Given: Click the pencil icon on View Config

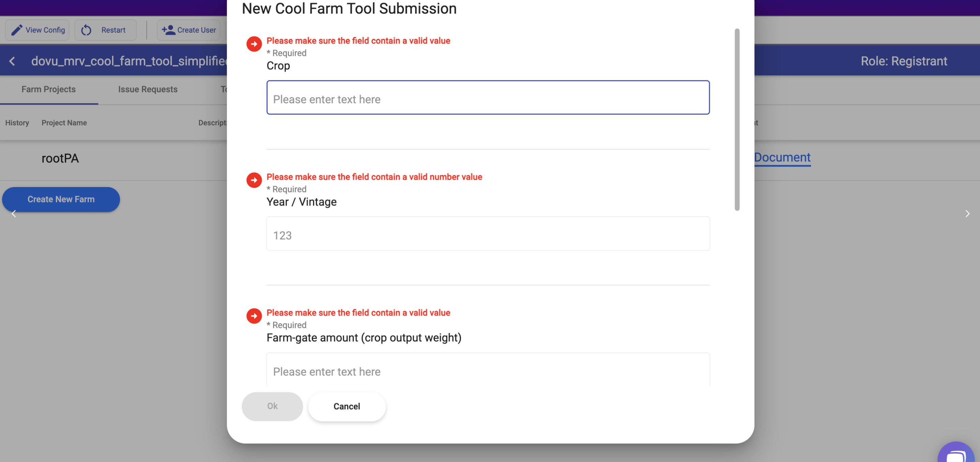Looking at the screenshot, I should 16,30.
